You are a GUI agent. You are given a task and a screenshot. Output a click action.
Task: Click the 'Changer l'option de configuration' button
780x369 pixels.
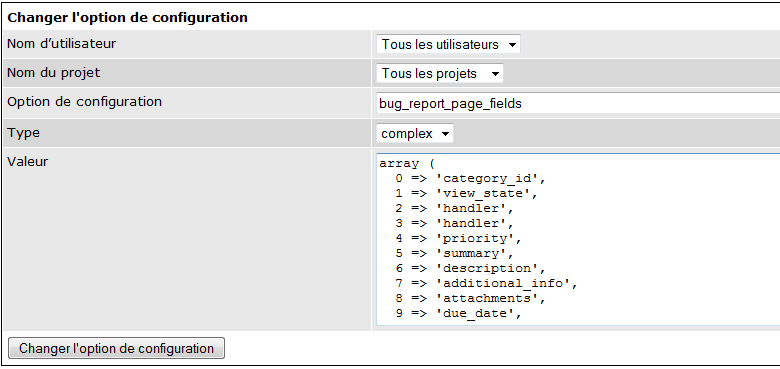coord(116,348)
